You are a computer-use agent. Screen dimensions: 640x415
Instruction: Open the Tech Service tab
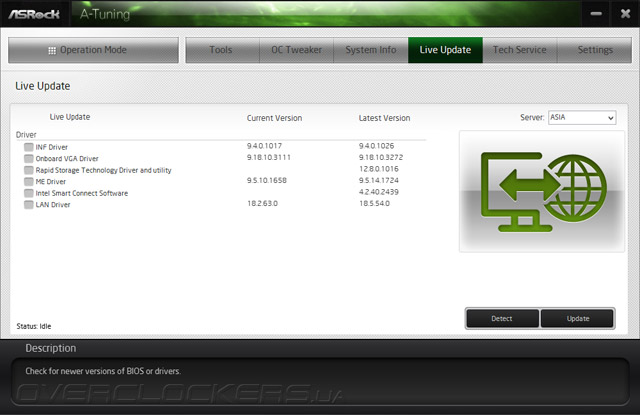point(520,50)
